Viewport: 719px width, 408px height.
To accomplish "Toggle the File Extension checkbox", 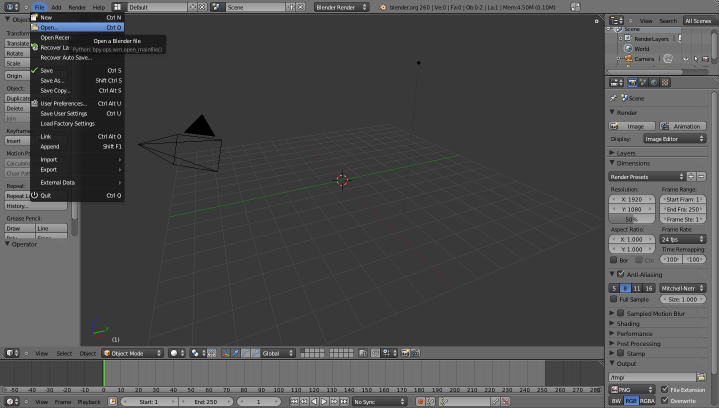I will 665,389.
